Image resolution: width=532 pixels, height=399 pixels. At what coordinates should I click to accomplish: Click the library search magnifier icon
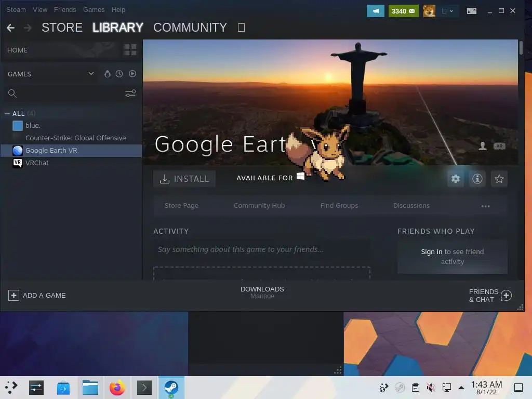pyautogui.click(x=12, y=94)
